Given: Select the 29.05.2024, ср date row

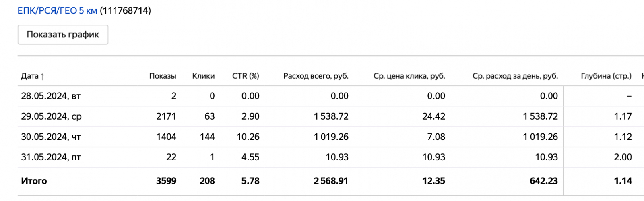Looking at the screenshot, I should pos(51,117).
